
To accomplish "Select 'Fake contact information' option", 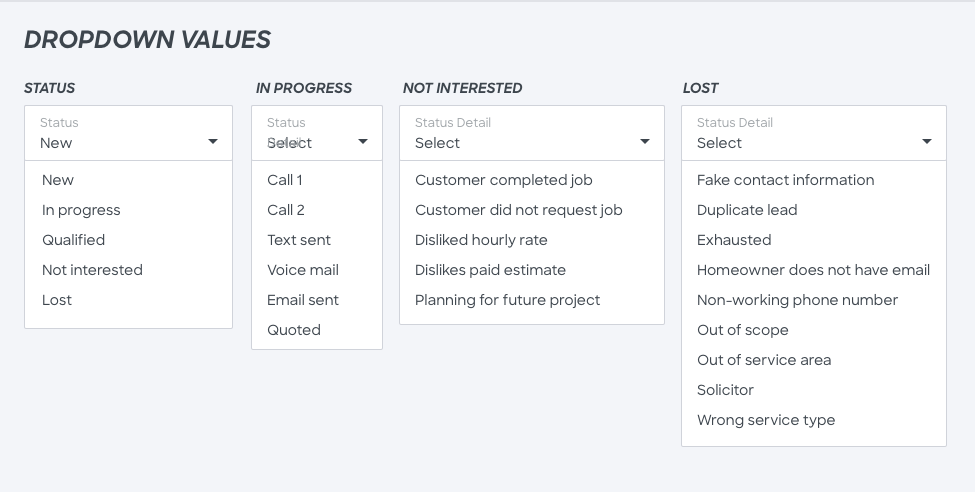I will (786, 180).
